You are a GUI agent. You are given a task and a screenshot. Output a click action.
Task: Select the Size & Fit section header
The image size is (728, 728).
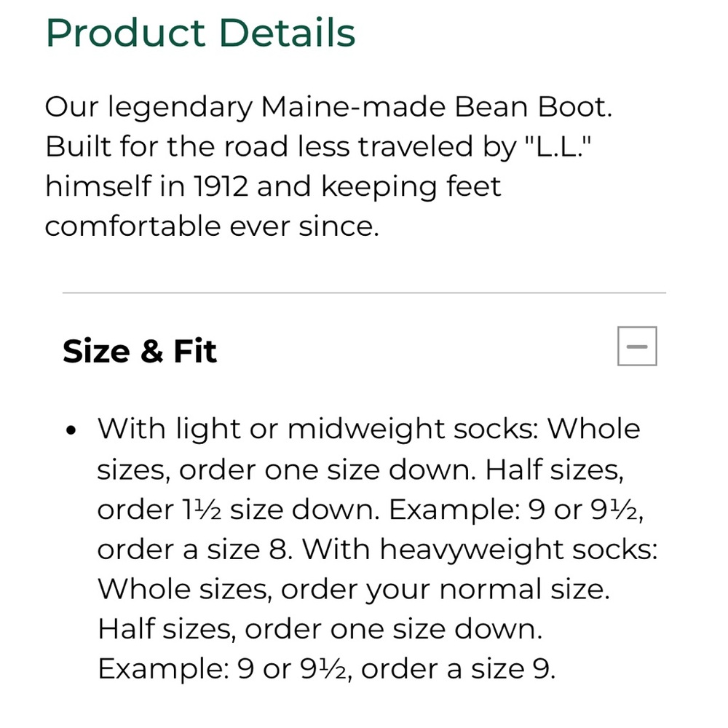point(140,351)
